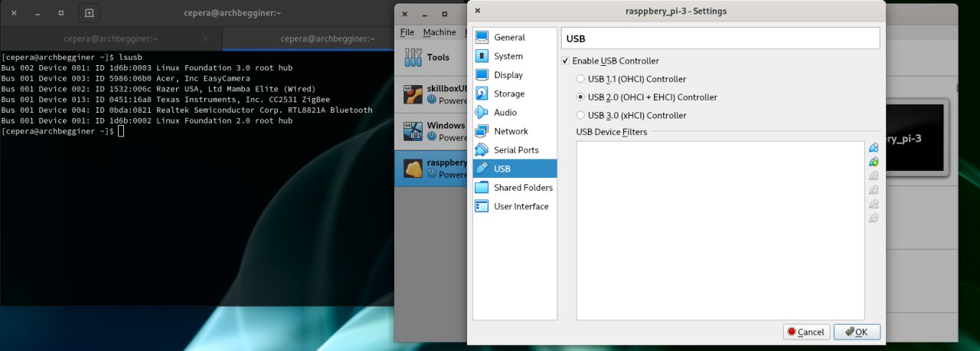Click the move USB filter down icon
The width and height of the screenshot is (980, 351).
coord(874,218)
